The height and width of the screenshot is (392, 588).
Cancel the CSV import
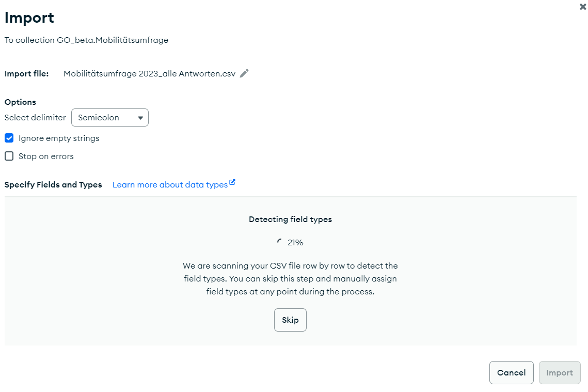(x=511, y=373)
